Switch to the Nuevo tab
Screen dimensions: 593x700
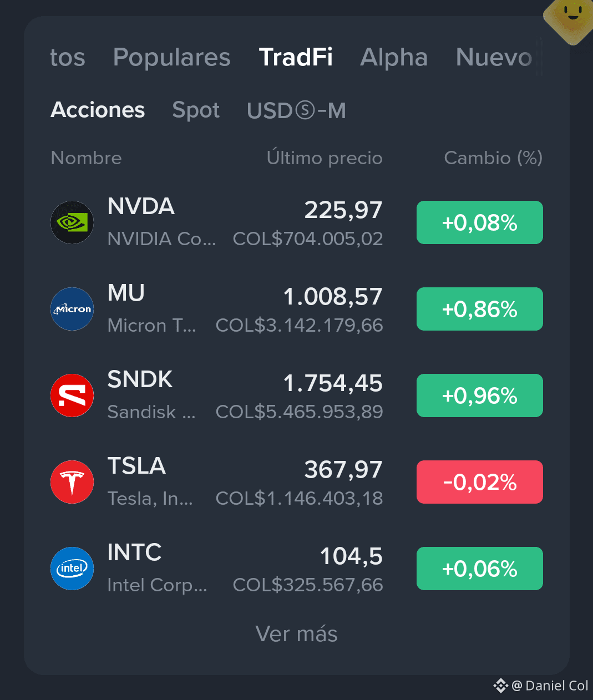coord(494,57)
